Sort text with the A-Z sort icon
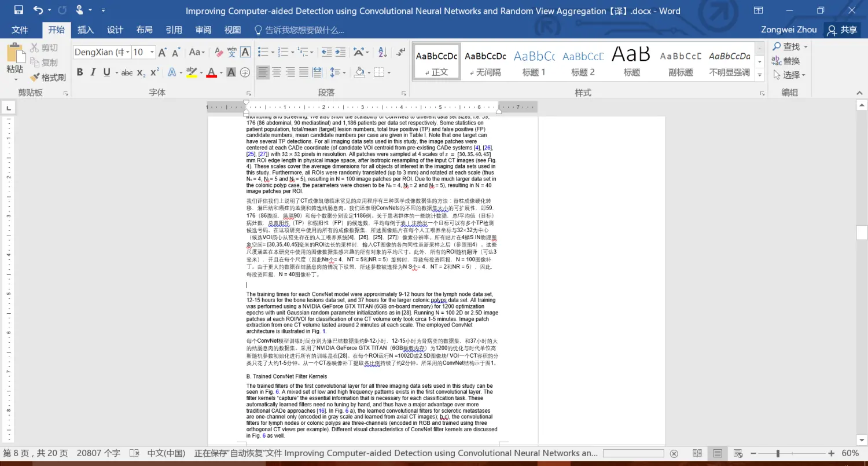 click(381, 52)
